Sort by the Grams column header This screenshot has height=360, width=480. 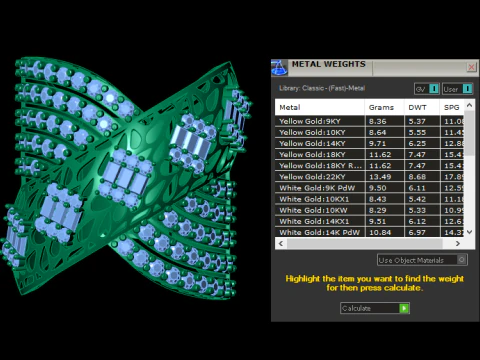tap(384, 107)
